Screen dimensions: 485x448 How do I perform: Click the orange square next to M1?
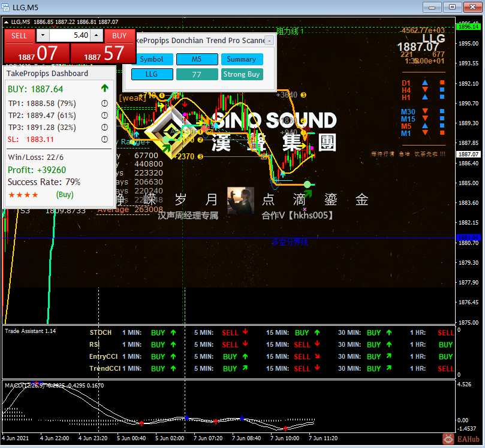click(x=442, y=133)
